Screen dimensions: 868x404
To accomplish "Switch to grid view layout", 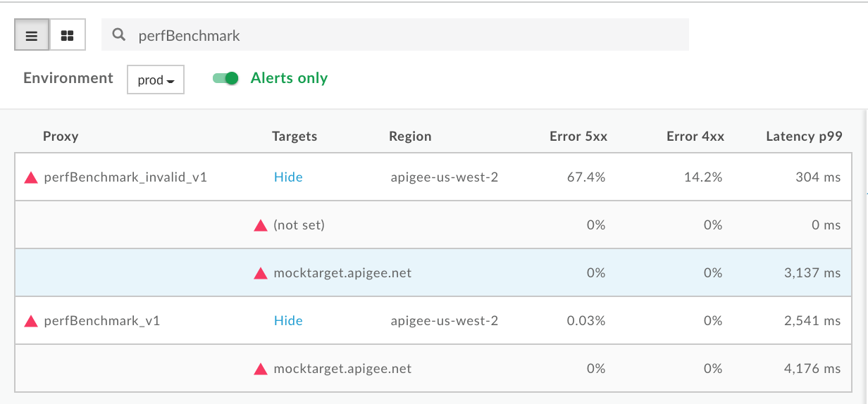I will (x=68, y=35).
